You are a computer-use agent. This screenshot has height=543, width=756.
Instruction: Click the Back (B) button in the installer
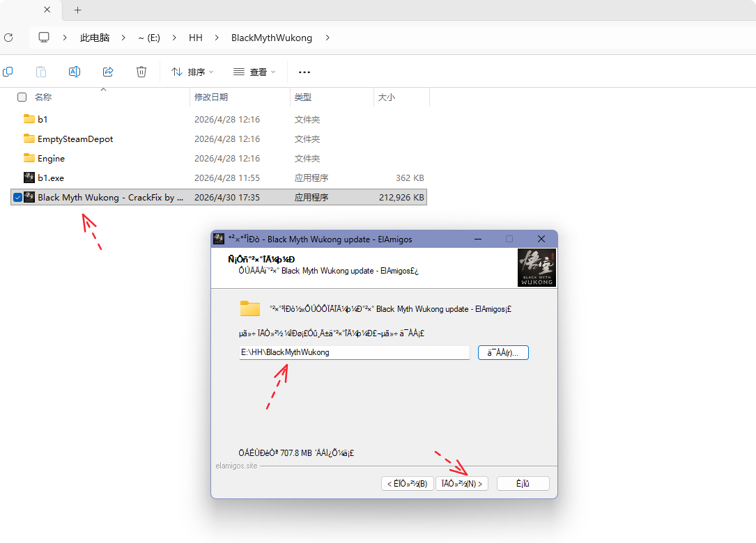pyautogui.click(x=408, y=484)
